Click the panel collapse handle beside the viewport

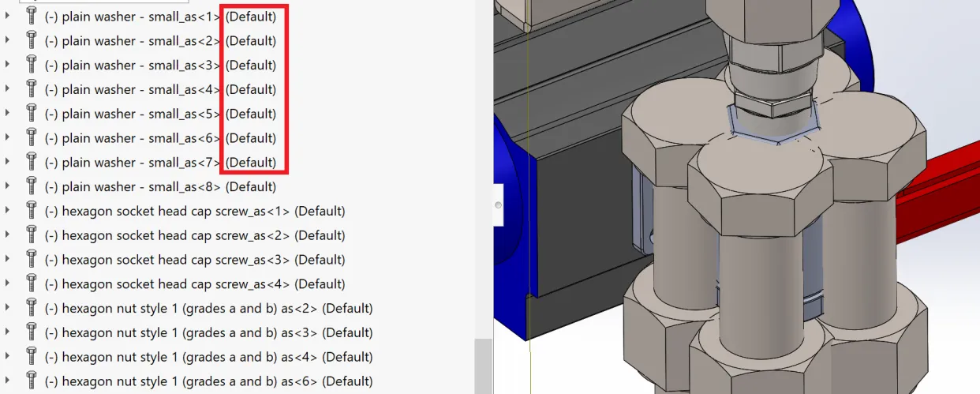click(498, 205)
